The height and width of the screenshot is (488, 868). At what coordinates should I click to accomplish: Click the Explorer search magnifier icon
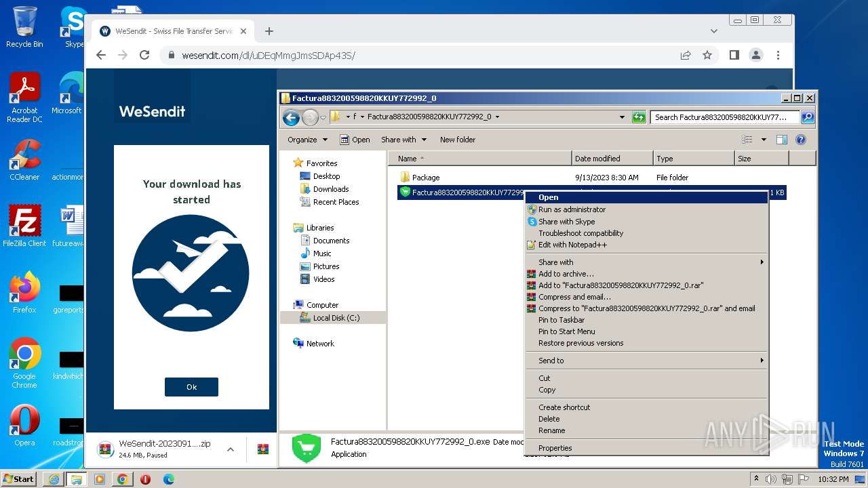[x=807, y=117]
